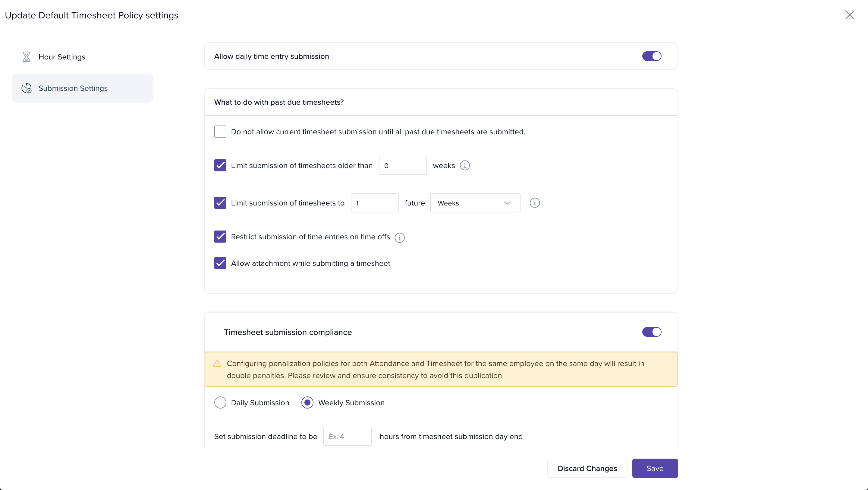
Task: Disable Timesheet submission compliance switch
Action: click(x=651, y=332)
